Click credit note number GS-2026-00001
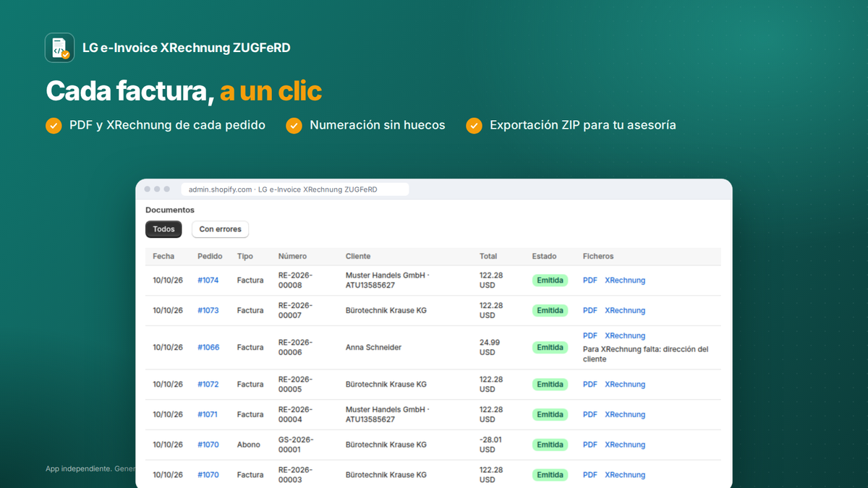Image resolution: width=868 pixels, height=488 pixels. coord(295,445)
